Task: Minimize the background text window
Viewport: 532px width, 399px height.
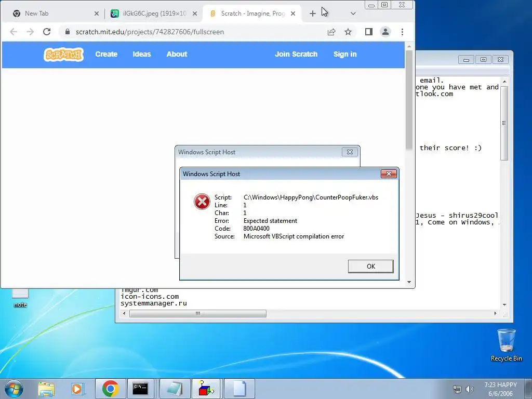Action: (x=466, y=60)
